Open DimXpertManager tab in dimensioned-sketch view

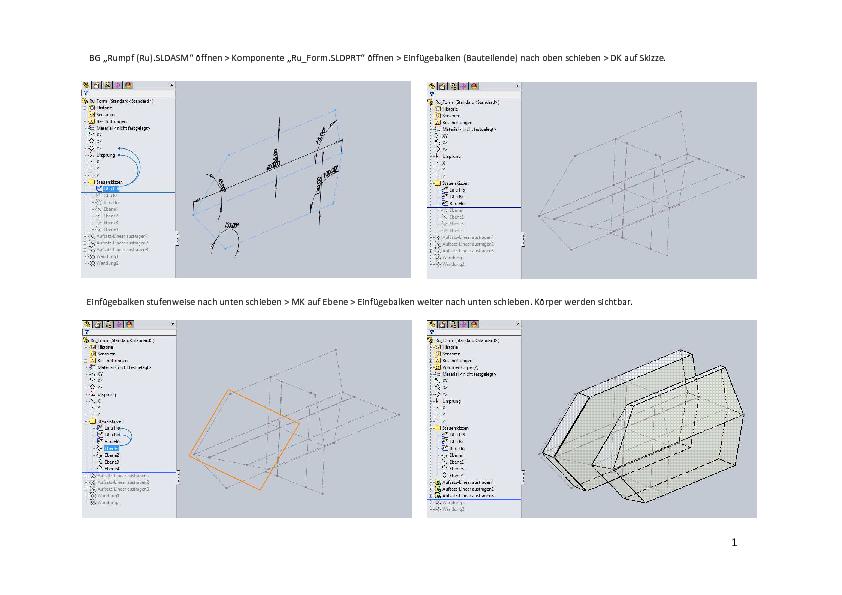pos(118,85)
